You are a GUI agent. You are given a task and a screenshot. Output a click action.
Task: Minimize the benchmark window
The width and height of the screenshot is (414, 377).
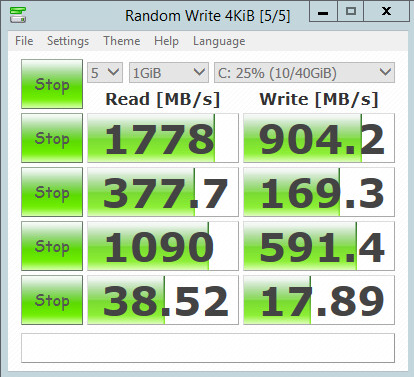pos(323,12)
